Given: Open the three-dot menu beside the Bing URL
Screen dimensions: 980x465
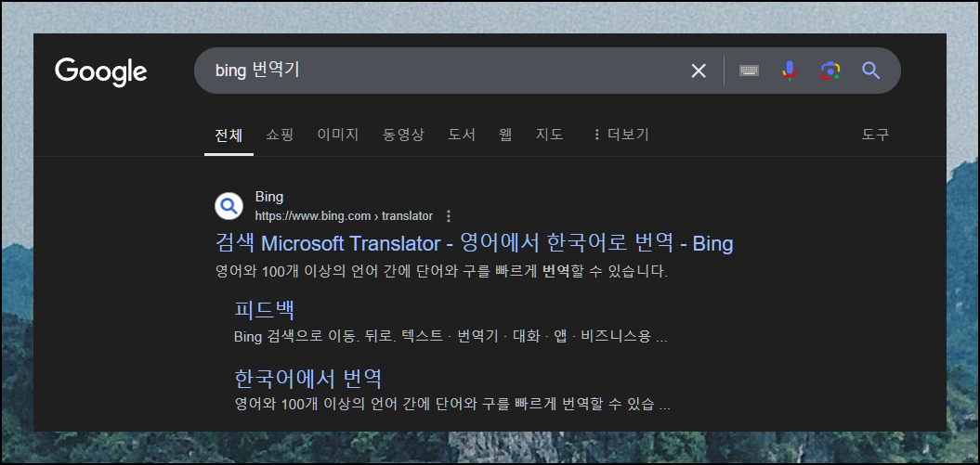Looking at the screenshot, I should coord(448,216).
